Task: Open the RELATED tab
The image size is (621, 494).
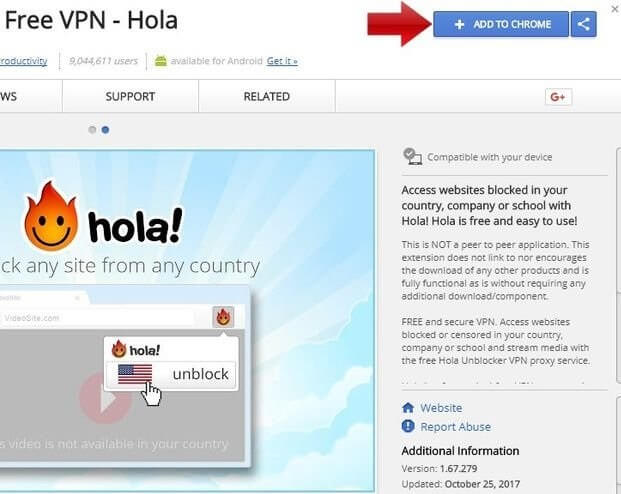Action: (x=267, y=96)
